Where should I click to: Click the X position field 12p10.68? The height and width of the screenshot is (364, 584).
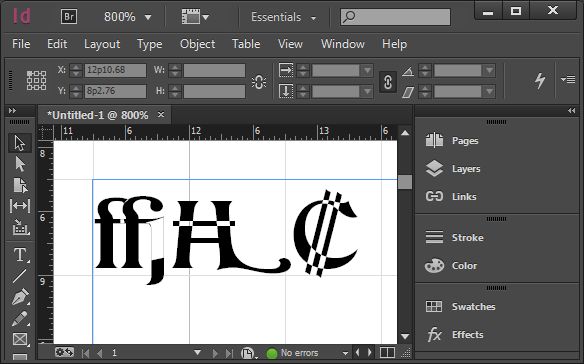click(115, 70)
